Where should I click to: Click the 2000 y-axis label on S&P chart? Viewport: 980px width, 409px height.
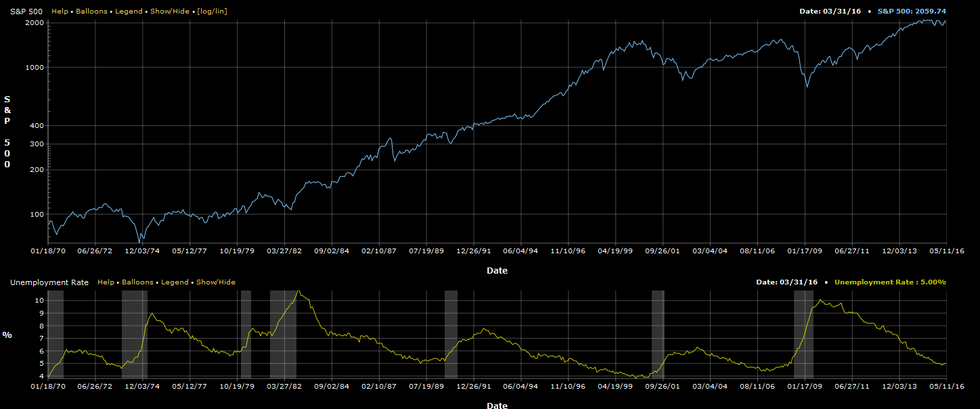click(35, 23)
